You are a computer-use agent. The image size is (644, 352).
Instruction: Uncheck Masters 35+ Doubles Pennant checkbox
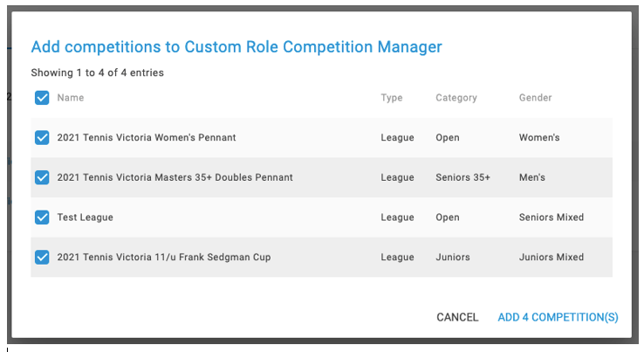click(x=42, y=177)
